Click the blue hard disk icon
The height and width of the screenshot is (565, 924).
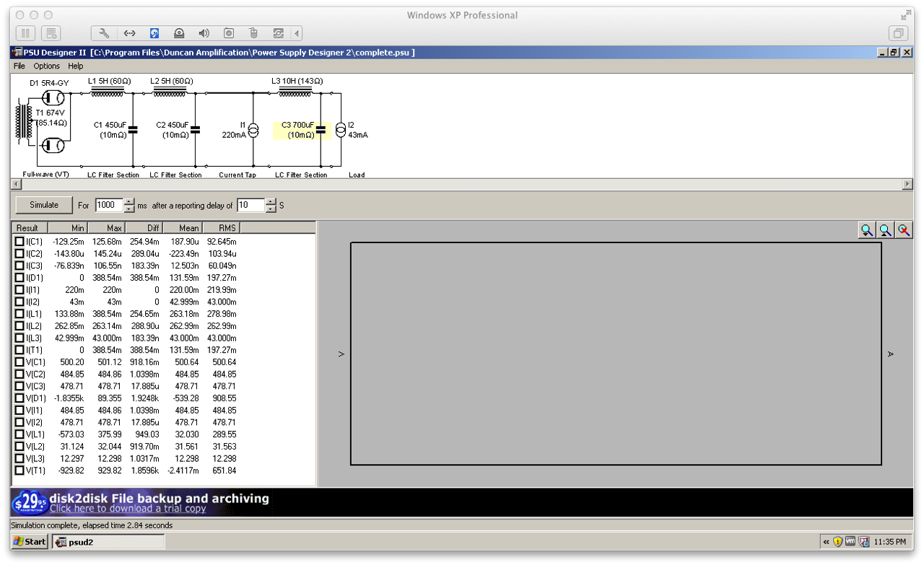coord(154,33)
